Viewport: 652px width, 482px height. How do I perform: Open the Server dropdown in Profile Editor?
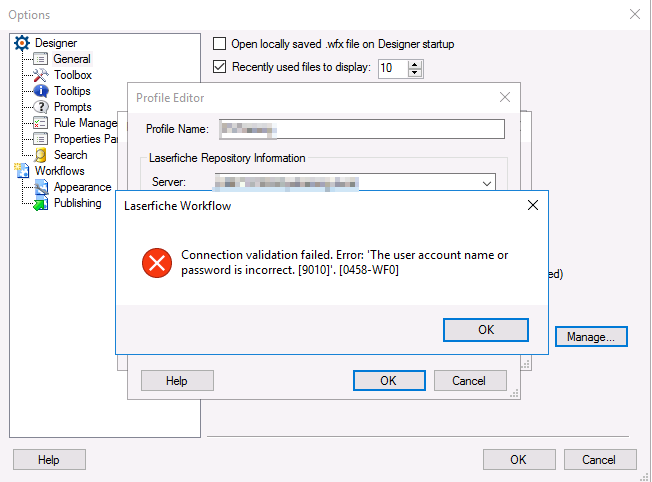point(487,183)
